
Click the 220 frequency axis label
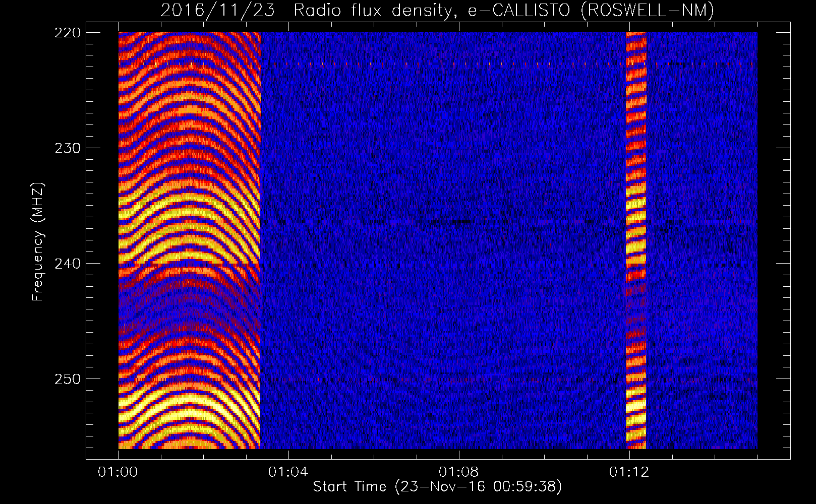[67, 33]
